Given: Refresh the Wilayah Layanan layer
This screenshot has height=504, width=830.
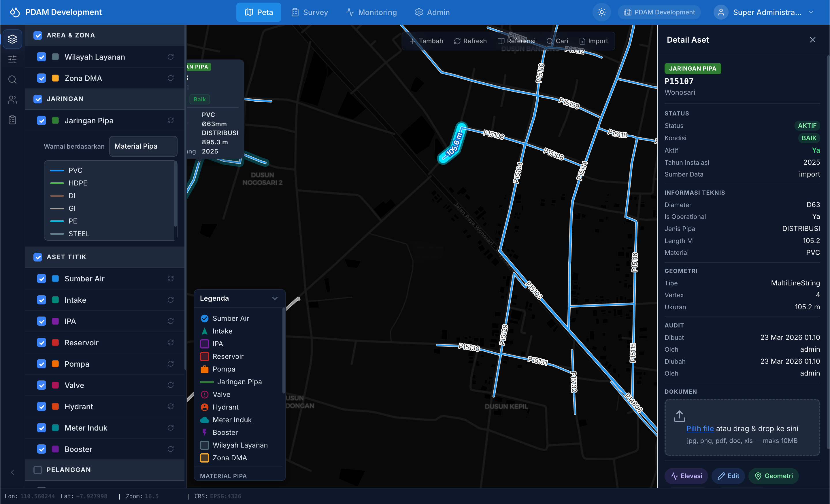Looking at the screenshot, I should click(170, 57).
